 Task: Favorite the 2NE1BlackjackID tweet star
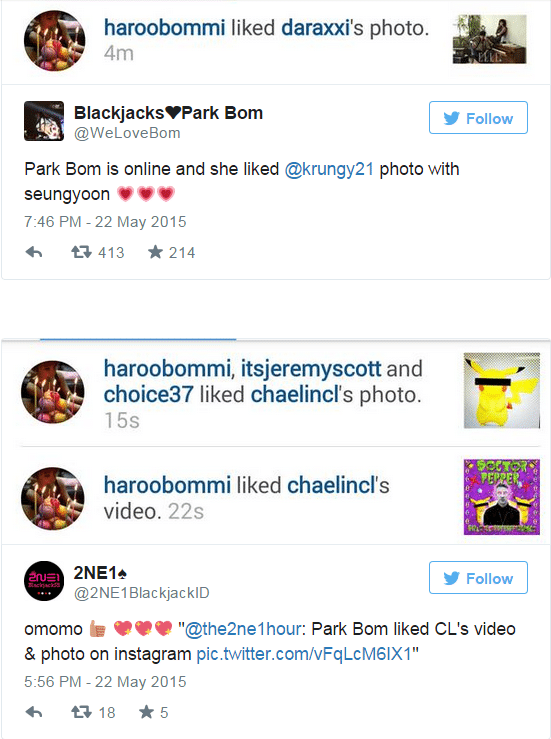coord(146,712)
